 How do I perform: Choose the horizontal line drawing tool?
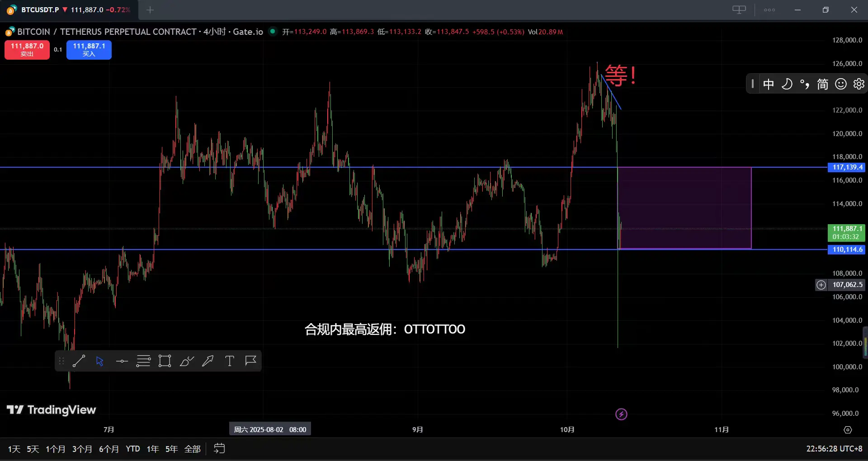click(x=122, y=361)
